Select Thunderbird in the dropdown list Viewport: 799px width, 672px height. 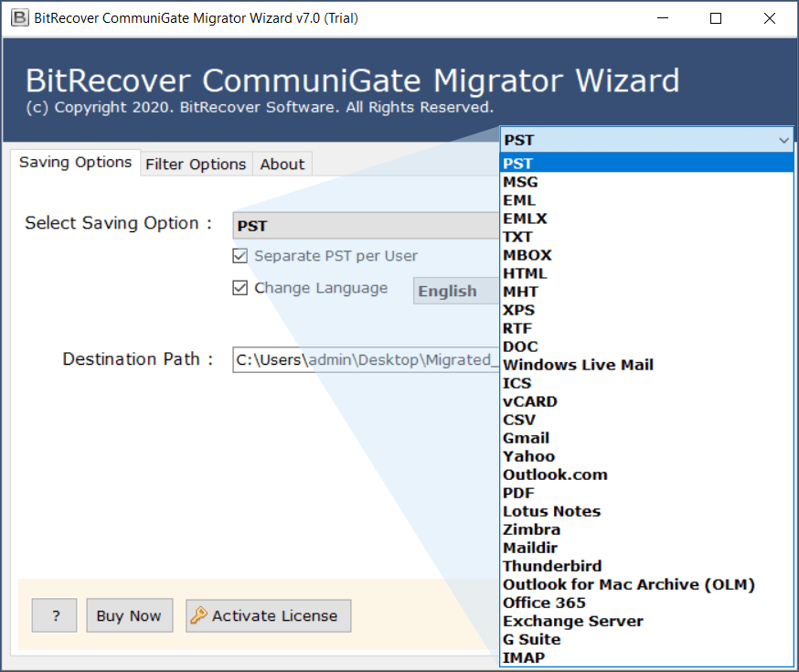coord(646,567)
